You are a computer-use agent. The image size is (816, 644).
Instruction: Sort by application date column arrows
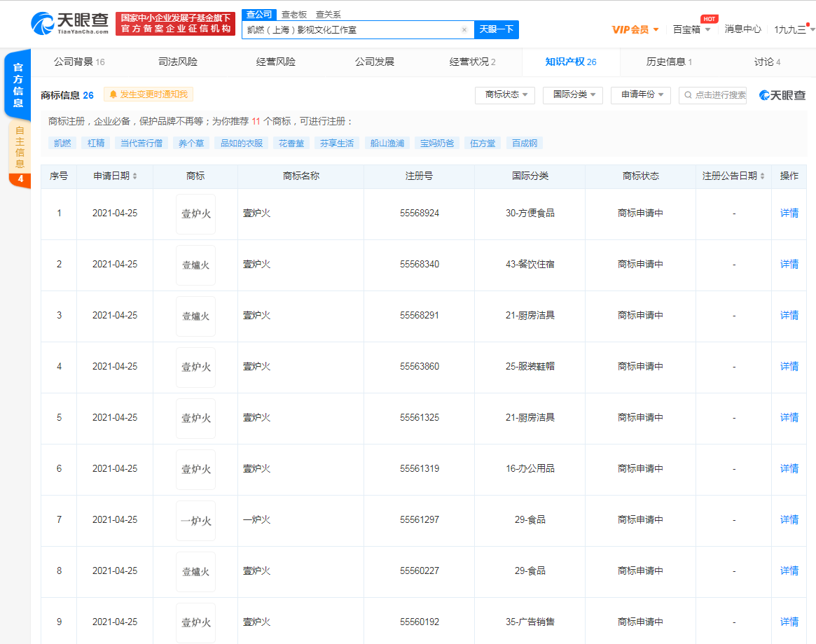coord(134,176)
